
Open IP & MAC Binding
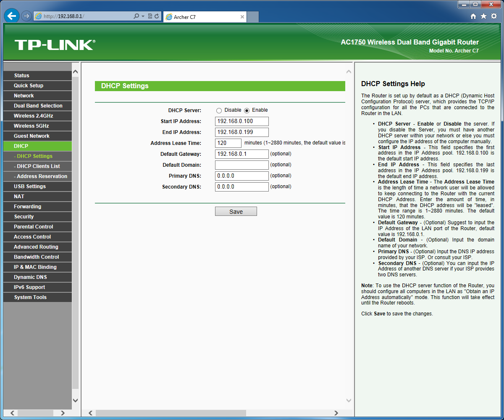click(x=37, y=267)
